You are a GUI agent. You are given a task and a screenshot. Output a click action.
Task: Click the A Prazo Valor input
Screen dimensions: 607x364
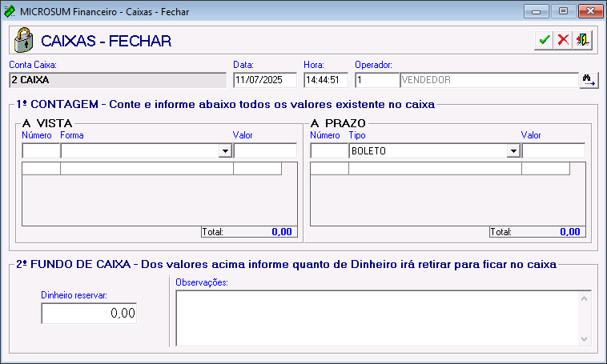tap(553, 151)
